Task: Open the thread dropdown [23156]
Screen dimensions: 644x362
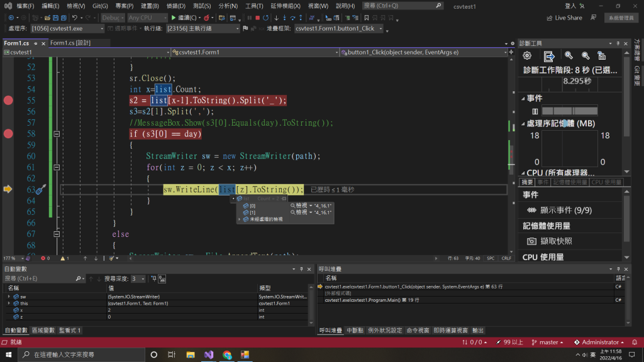Action: (203, 29)
